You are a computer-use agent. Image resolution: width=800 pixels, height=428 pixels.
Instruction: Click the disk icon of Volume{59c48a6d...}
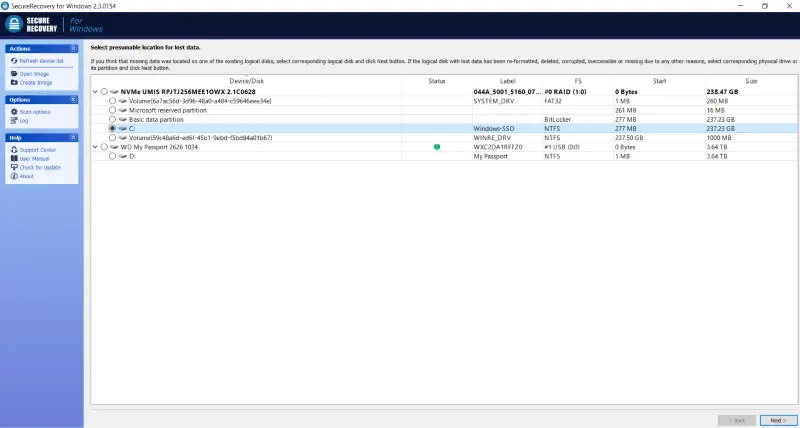(x=122, y=138)
